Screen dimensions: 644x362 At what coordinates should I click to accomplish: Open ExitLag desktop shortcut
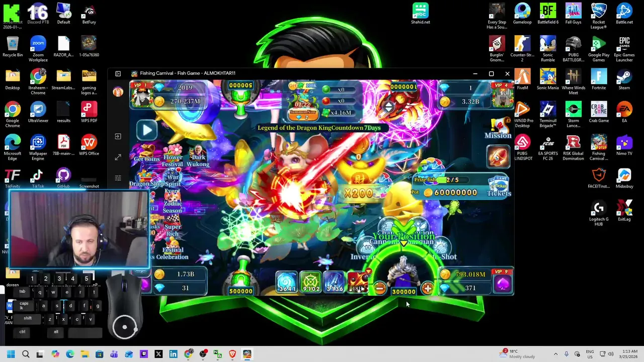tap(624, 211)
